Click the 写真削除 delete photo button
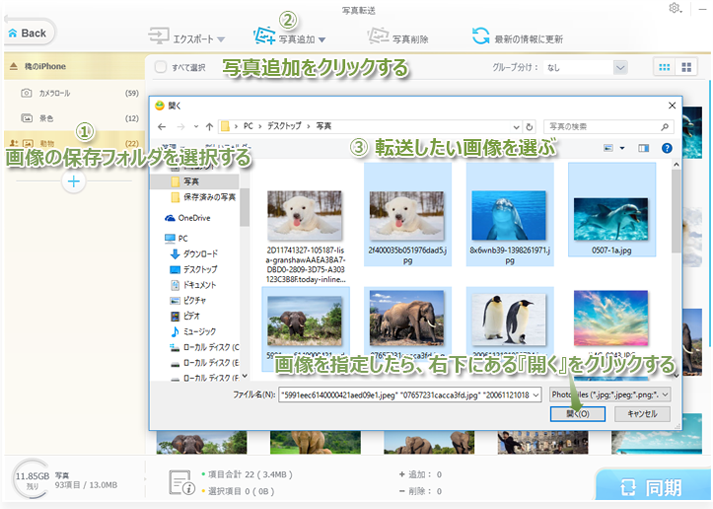 pyautogui.click(x=398, y=38)
